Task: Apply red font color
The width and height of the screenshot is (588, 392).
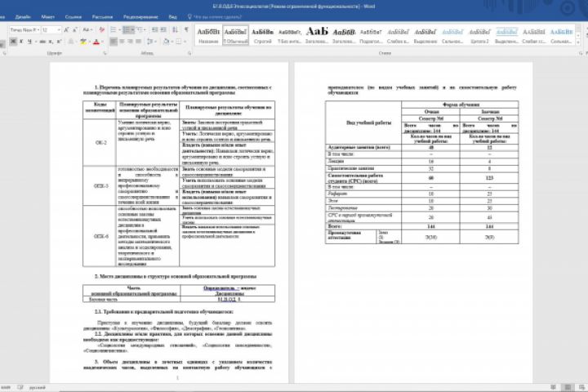Action: (x=96, y=42)
